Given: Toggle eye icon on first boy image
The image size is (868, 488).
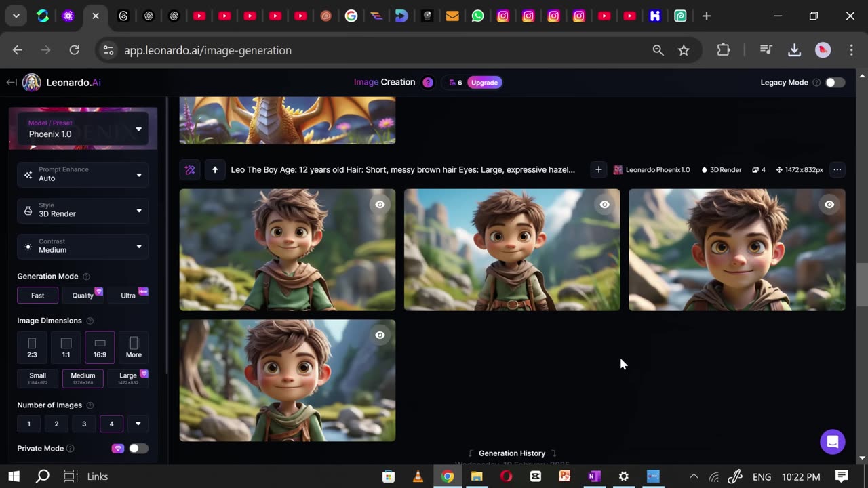Looking at the screenshot, I should tap(380, 205).
